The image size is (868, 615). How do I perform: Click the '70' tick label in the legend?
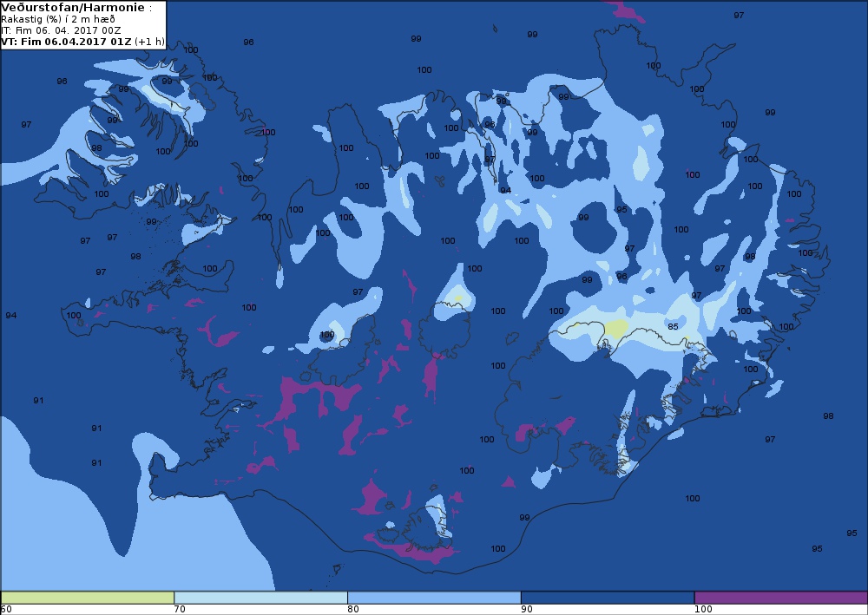click(180, 609)
